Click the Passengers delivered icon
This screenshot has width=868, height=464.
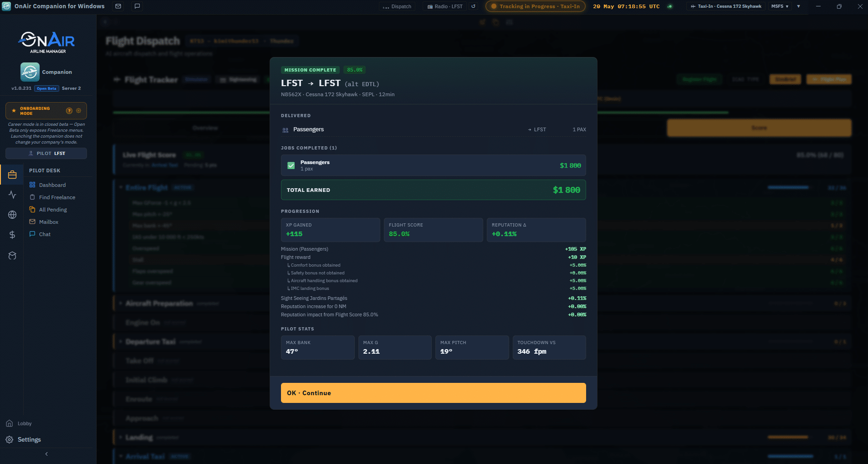tap(286, 130)
